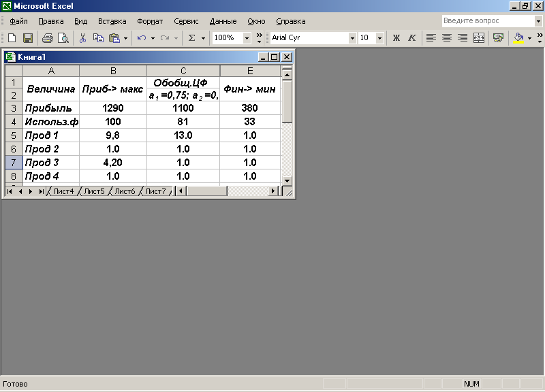Open the Правка menu
Screen dimensions: 545x392
(50, 22)
